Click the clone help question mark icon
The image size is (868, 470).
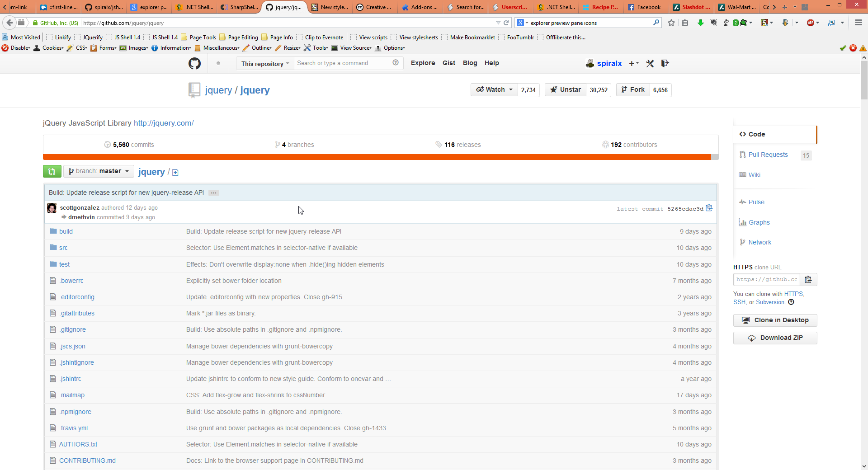click(791, 302)
